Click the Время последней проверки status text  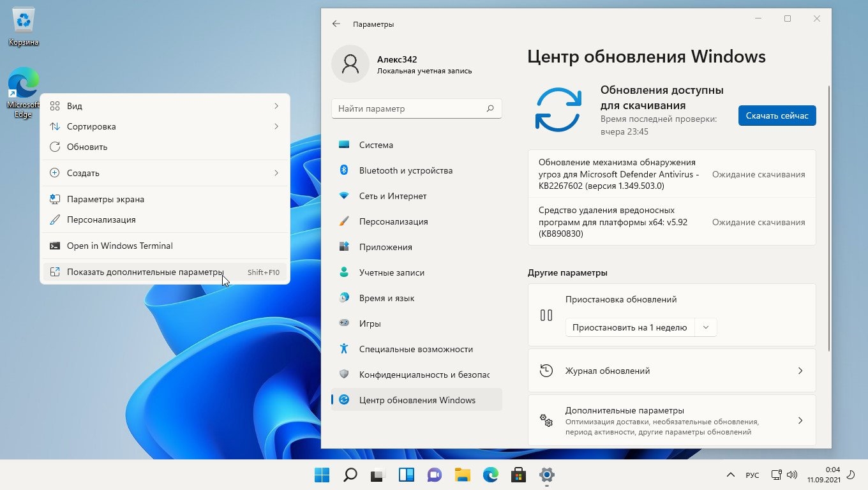tap(659, 125)
